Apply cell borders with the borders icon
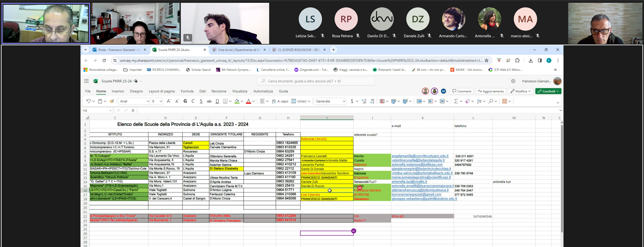 [225, 101]
